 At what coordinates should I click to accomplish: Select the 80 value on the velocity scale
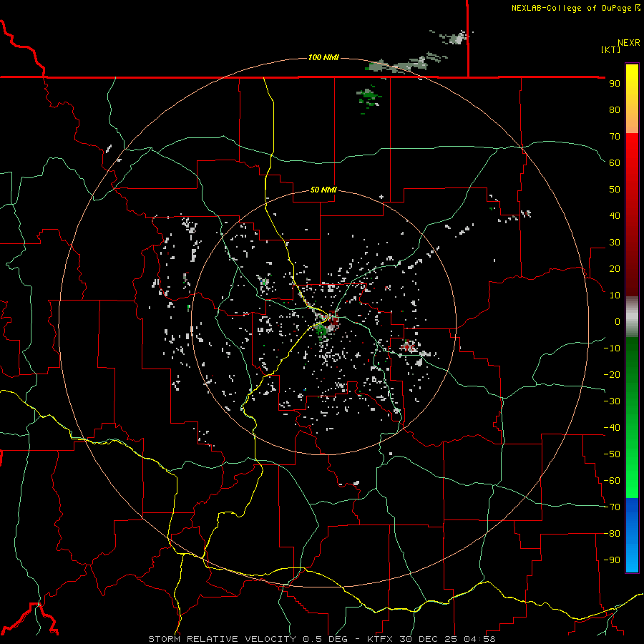coord(615,110)
